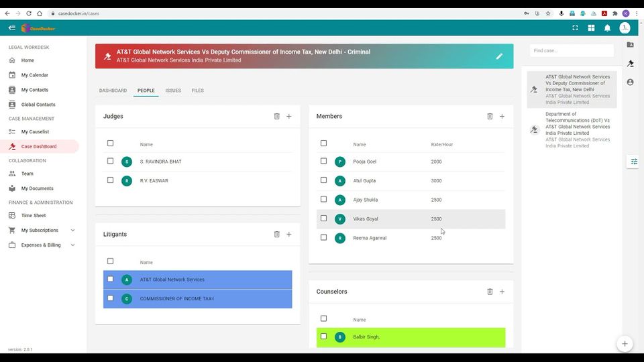The image size is (644, 362).
Task: Select all judges using the header checkbox
Action: [110, 143]
